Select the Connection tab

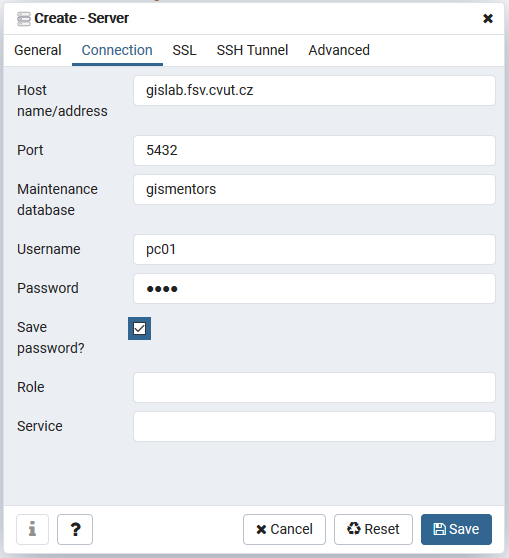(x=117, y=50)
